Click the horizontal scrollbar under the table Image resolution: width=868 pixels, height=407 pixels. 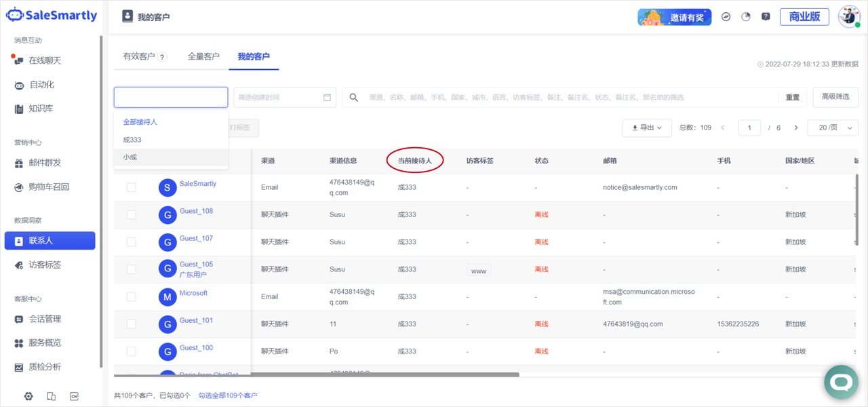point(316,374)
